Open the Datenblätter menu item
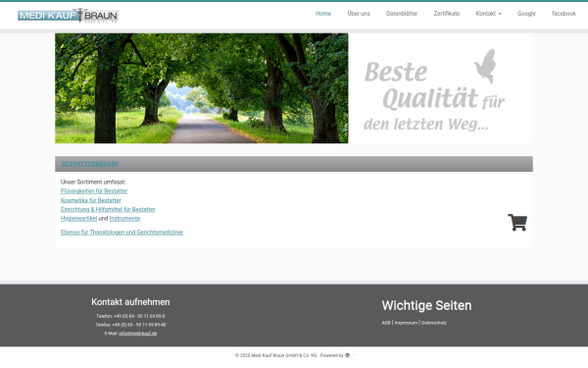Image resolution: width=588 pixels, height=368 pixels. pyautogui.click(x=402, y=14)
